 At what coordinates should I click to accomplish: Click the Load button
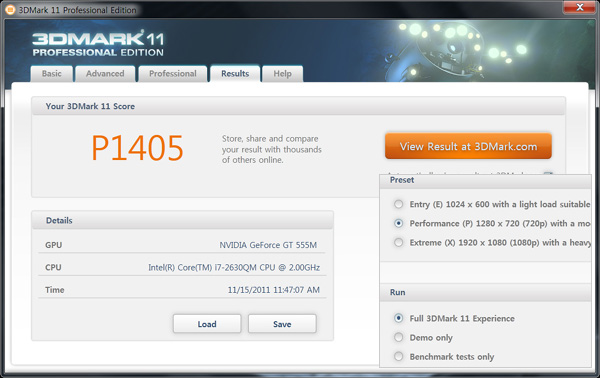click(207, 324)
